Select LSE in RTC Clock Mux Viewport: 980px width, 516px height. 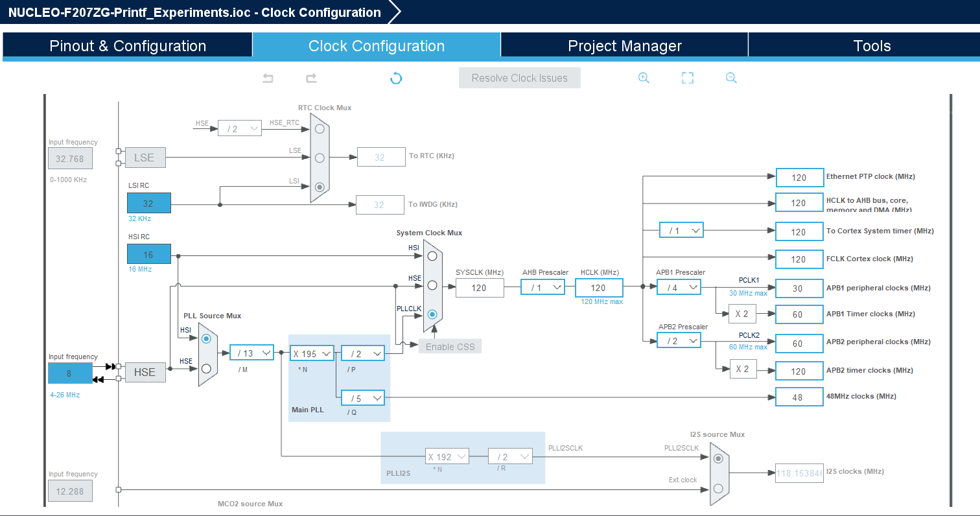click(319, 158)
